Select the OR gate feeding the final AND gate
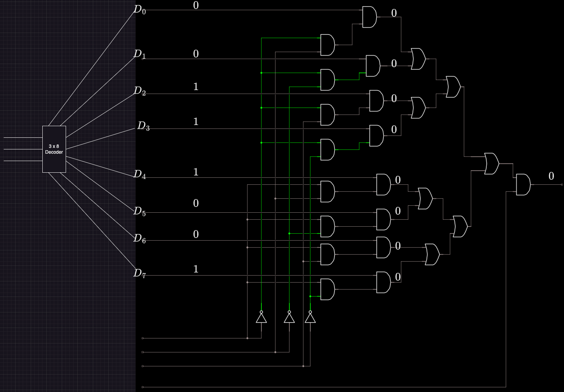 [x=492, y=164]
